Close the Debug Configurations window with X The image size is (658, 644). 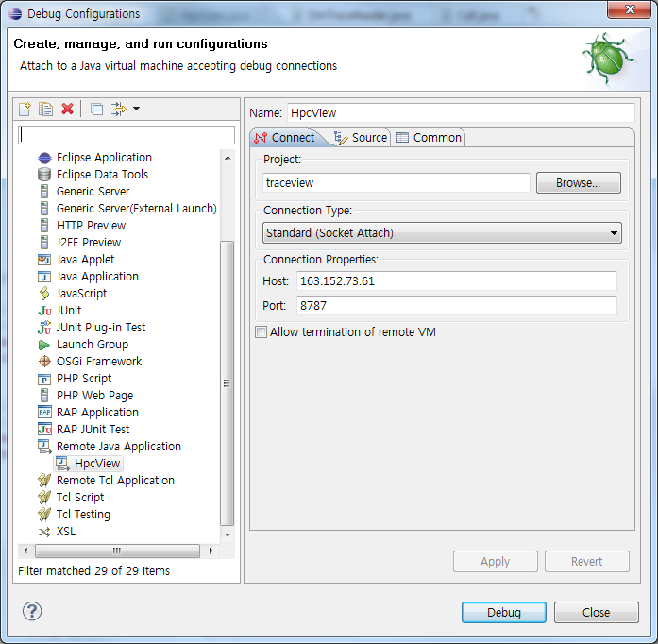(629, 9)
